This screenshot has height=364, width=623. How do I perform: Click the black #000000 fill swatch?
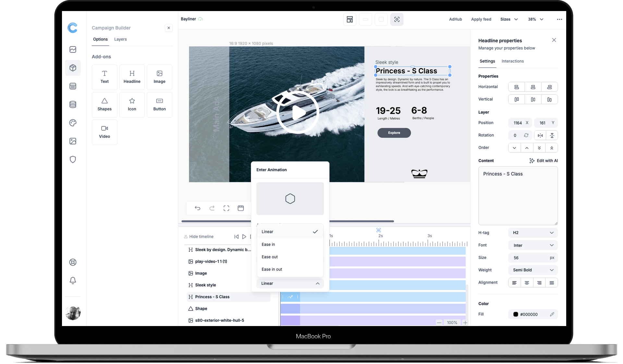pyautogui.click(x=516, y=314)
